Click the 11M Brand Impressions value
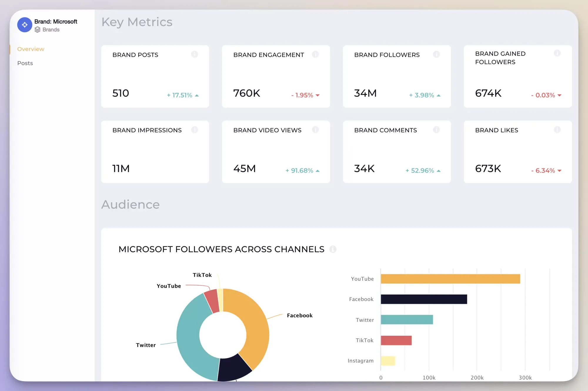588x391 pixels. (x=121, y=168)
